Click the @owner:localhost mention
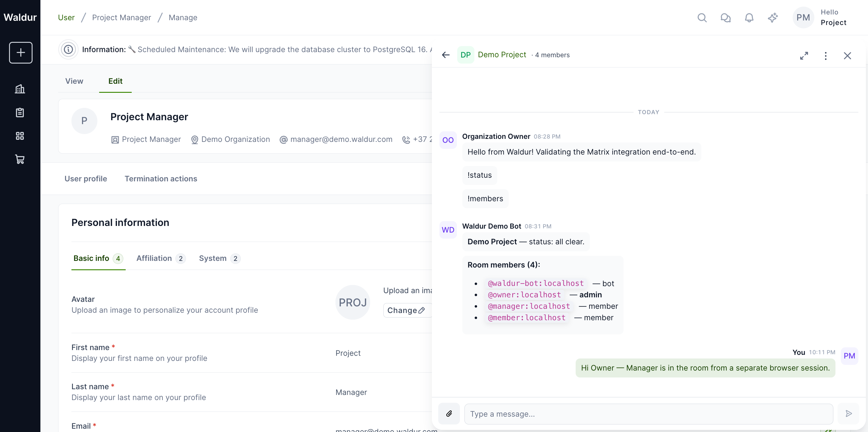The image size is (868, 432). pos(524,295)
